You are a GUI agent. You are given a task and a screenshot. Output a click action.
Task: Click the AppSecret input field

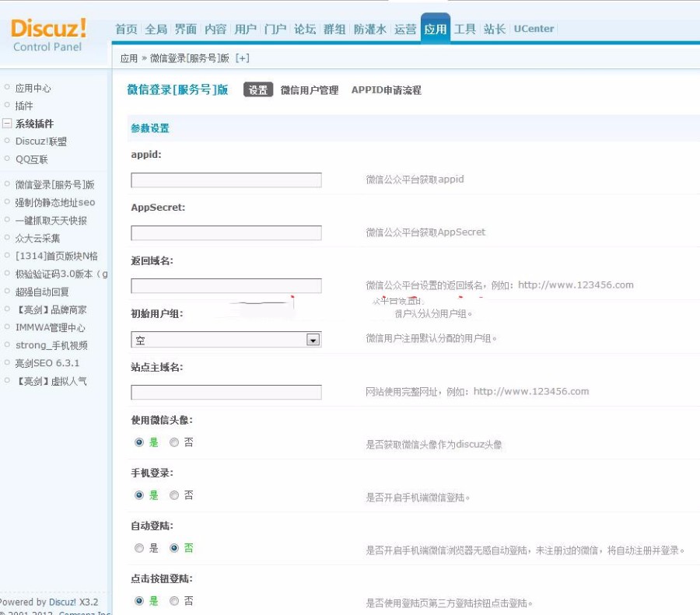pyautogui.click(x=226, y=232)
